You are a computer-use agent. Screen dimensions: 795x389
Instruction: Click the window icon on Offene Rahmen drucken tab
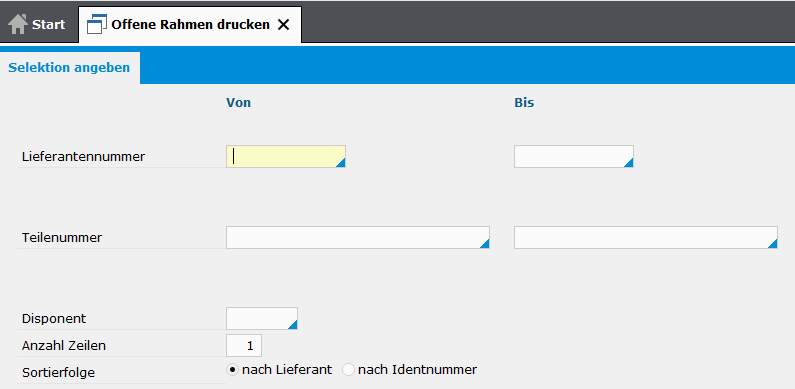click(97, 24)
